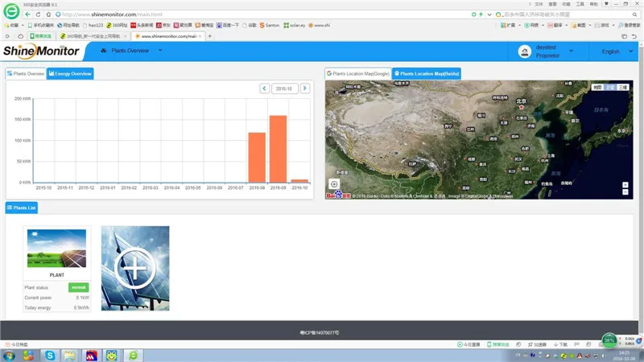
Task: Switch to the 360 navigation browser tab
Action: [93, 36]
